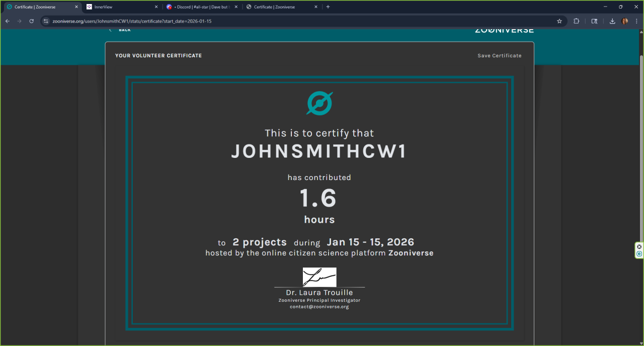Open a new browser tab
This screenshot has width=644, height=346.
tap(328, 7)
